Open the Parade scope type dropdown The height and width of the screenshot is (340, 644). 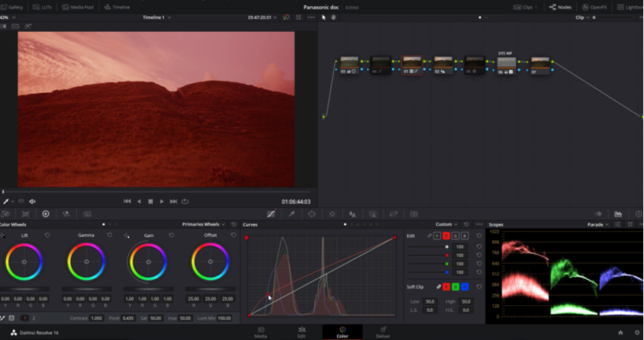tap(598, 224)
